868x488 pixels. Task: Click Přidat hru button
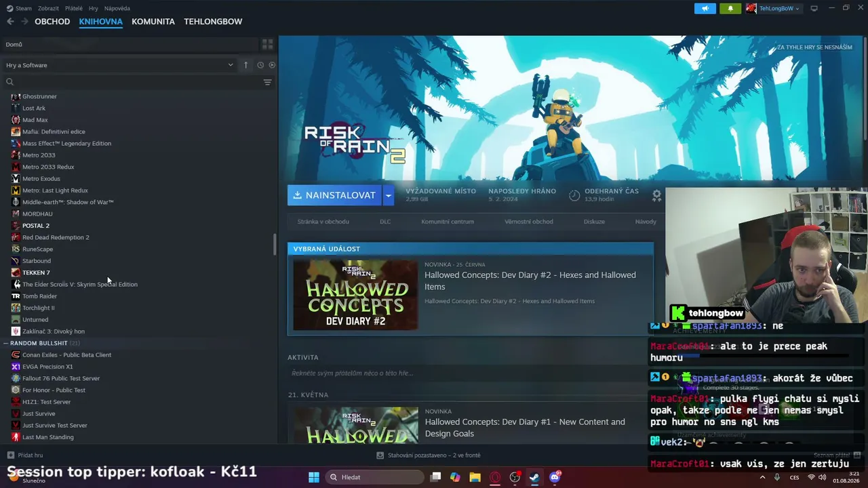pyautogui.click(x=25, y=455)
